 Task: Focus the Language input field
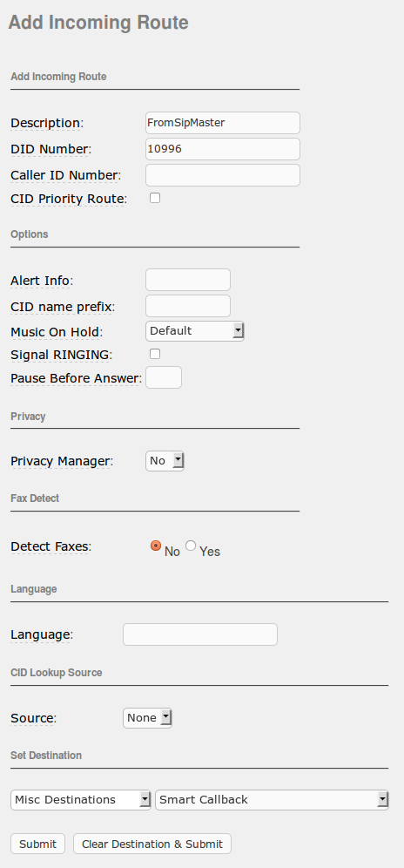point(199,634)
